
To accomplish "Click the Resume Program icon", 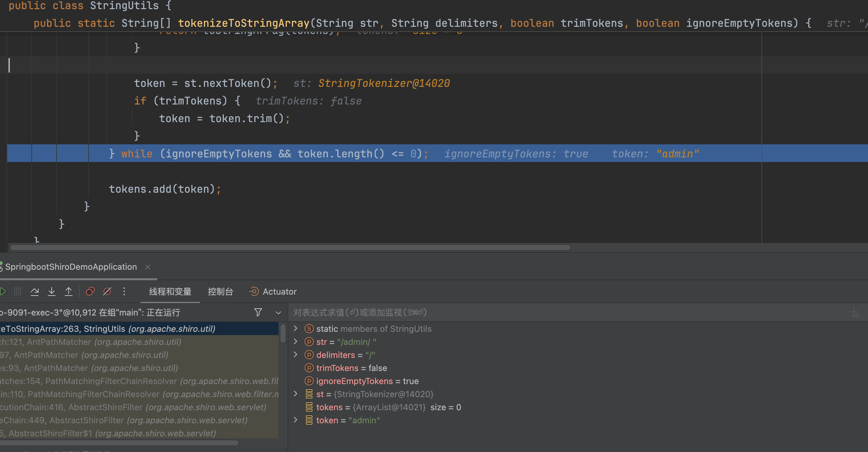I will click(3, 291).
